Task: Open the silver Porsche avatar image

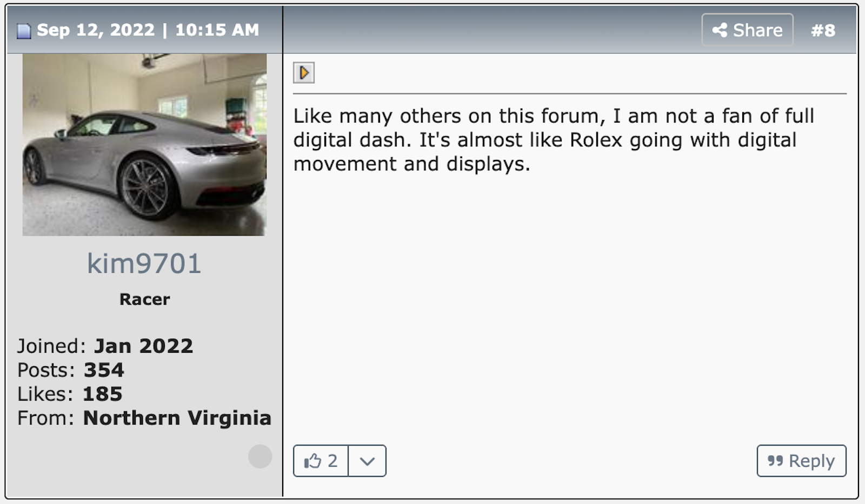Action: click(x=144, y=144)
